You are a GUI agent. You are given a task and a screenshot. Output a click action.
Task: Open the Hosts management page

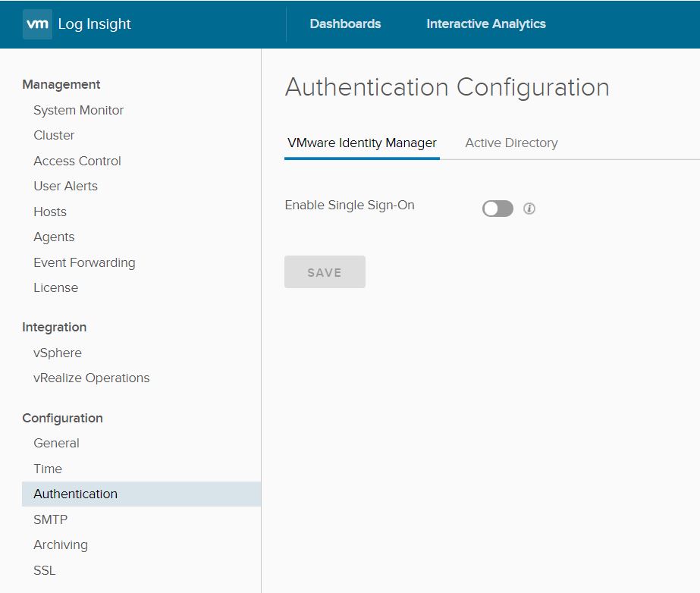coord(49,212)
